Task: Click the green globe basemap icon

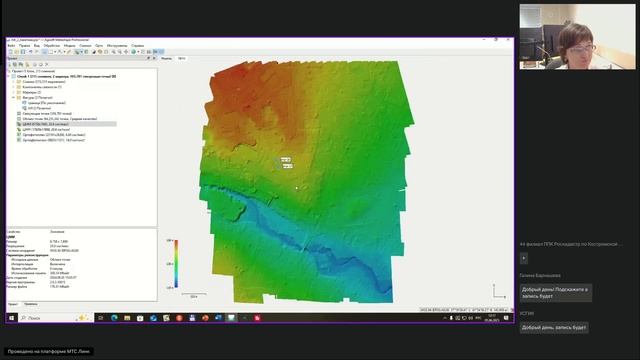Action: (133, 52)
